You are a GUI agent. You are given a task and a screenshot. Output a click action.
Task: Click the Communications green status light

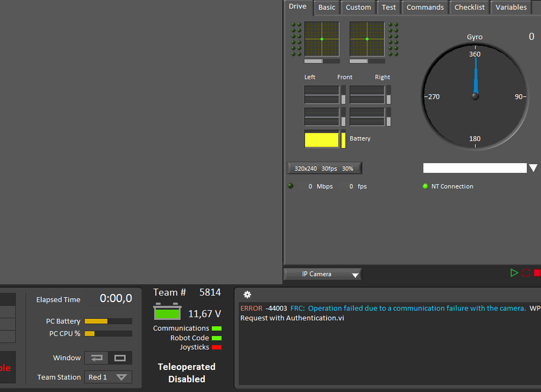tap(217, 329)
